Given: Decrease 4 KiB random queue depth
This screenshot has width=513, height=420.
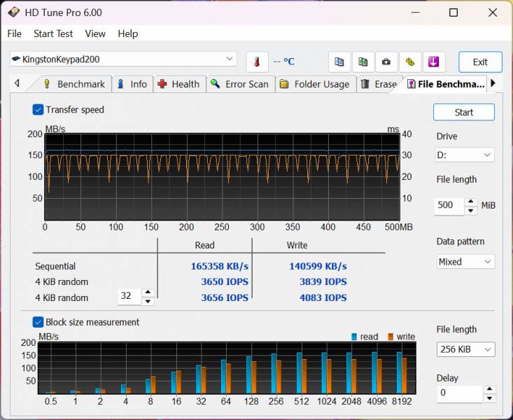Looking at the screenshot, I should click(148, 301).
